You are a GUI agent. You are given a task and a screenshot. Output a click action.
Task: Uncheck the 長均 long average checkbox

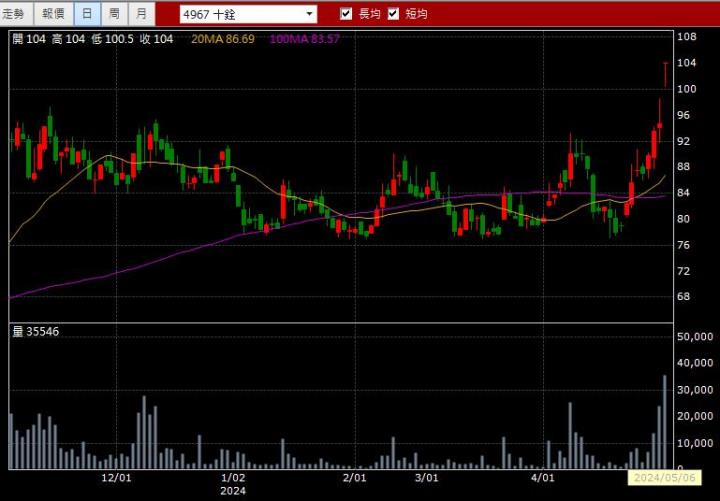coord(346,14)
